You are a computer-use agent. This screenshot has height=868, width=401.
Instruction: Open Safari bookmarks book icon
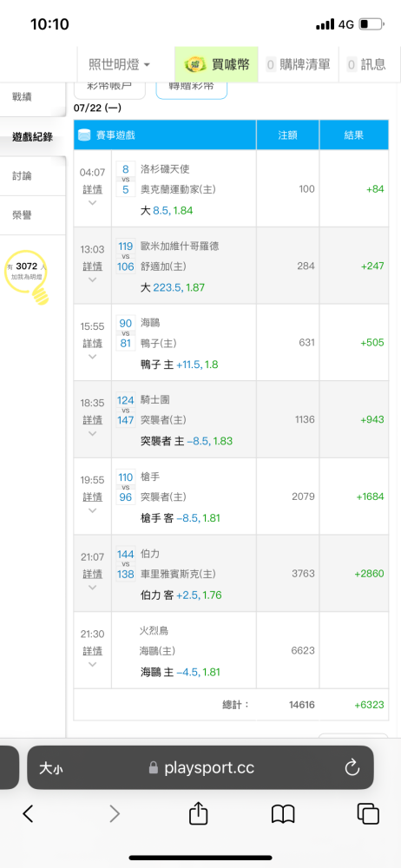(x=283, y=814)
